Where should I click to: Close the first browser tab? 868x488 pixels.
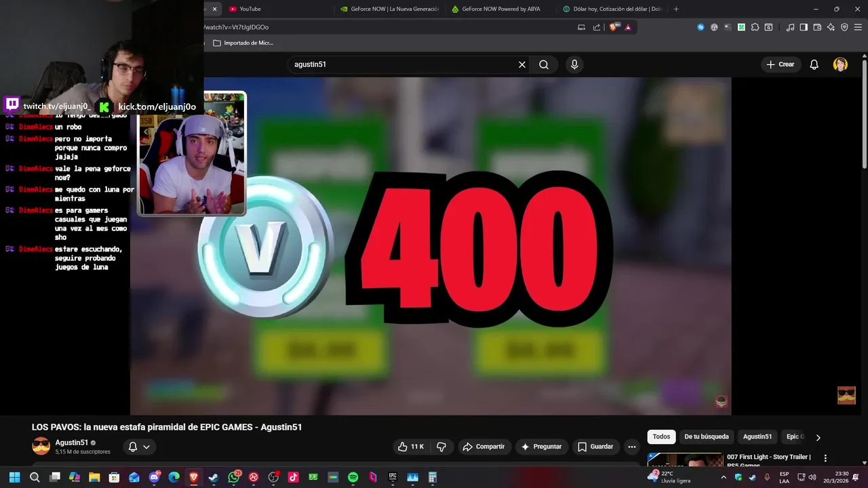click(x=214, y=9)
